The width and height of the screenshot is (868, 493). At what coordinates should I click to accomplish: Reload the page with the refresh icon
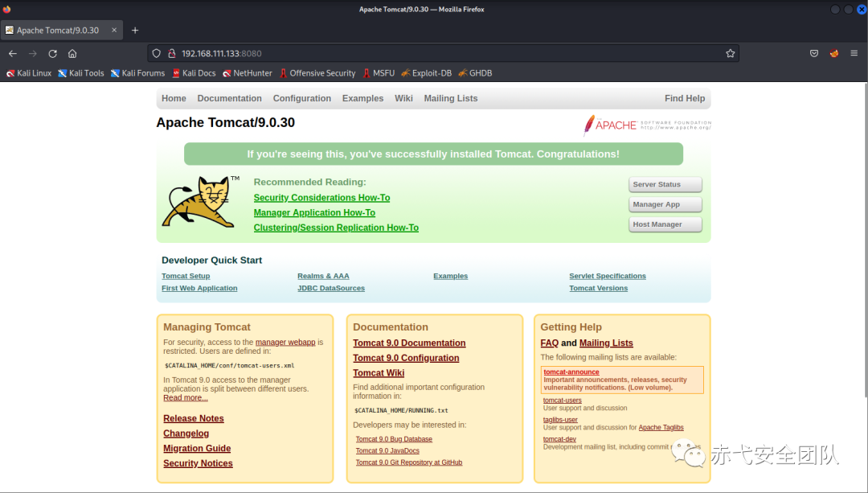[x=52, y=54]
